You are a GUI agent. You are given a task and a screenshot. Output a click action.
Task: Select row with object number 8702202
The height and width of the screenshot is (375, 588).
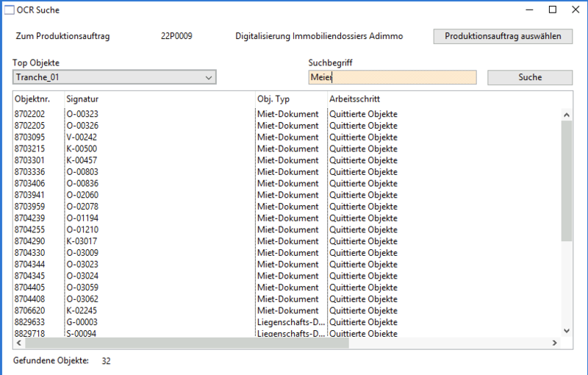(29, 114)
